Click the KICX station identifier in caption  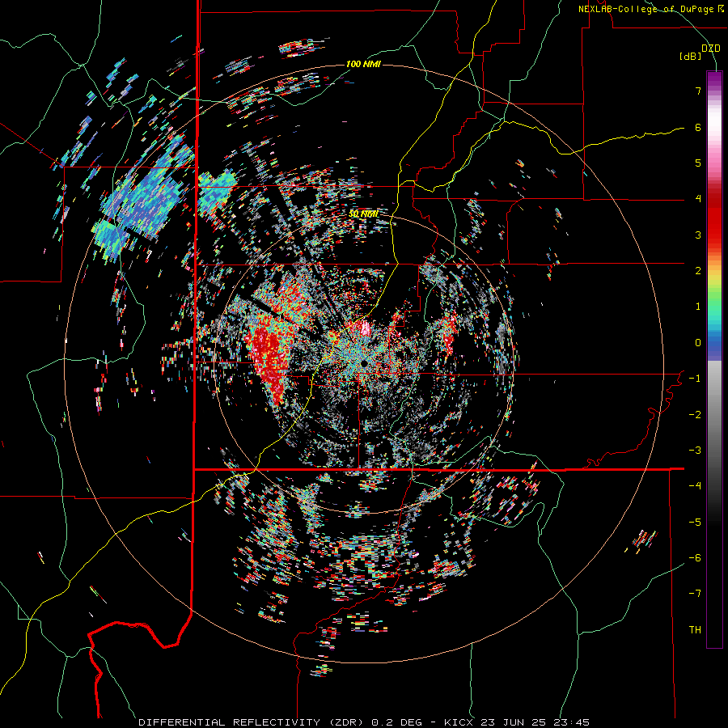pos(458,722)
